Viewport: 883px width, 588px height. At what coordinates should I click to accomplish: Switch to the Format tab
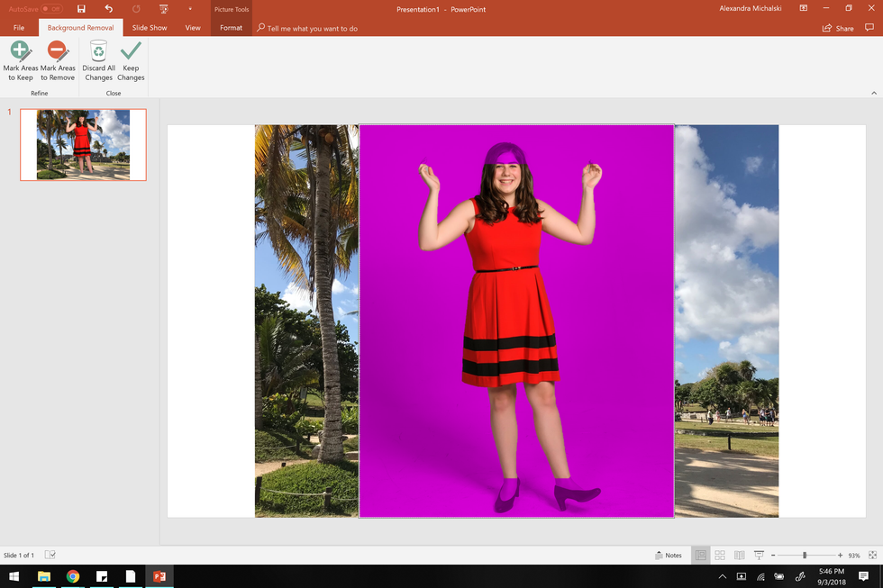(x=231, y=28)
